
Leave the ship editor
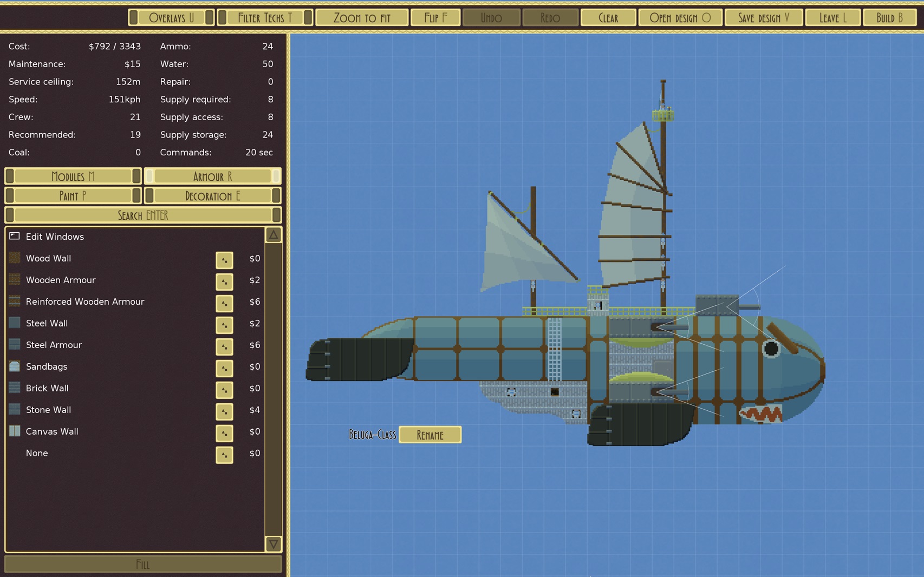coord(833,18)
